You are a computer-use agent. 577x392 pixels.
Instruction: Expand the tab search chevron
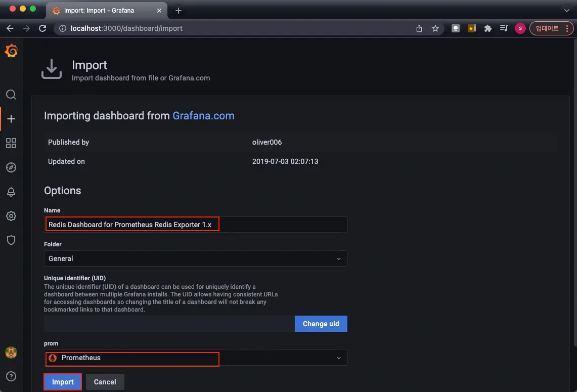click(x=567, y=11)
